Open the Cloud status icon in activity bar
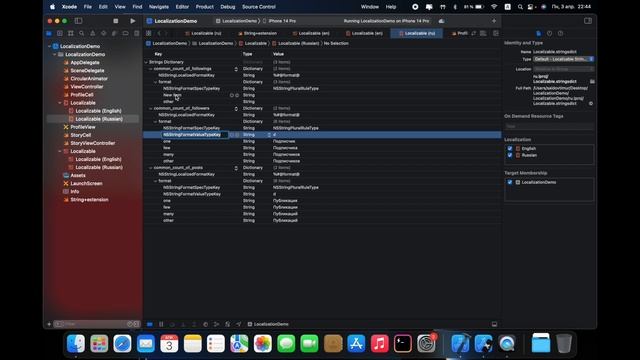640x360 pixels. pos(442,21)
